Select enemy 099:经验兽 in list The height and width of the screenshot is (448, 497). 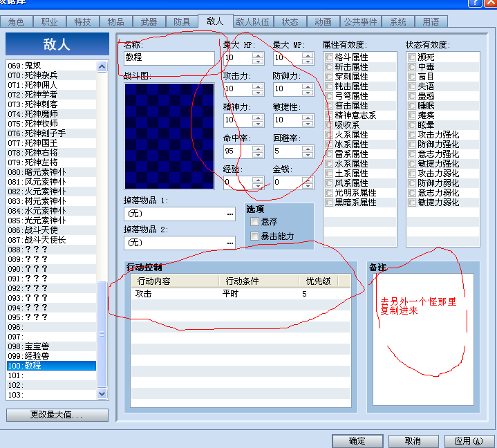pos(51,356)
